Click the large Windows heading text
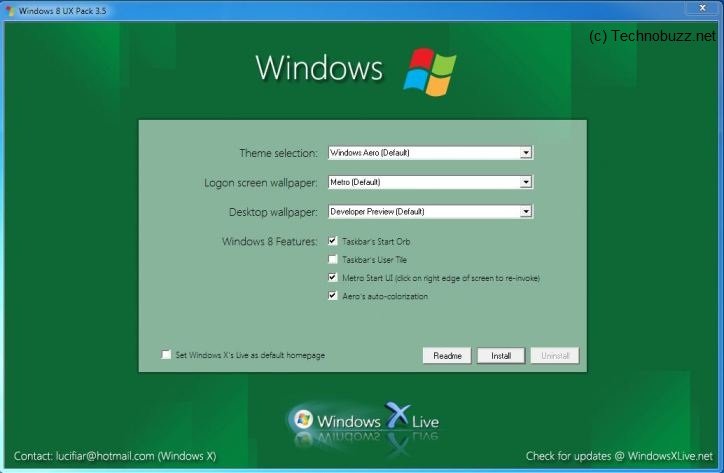Viewport: 724px width, 473px height. click(319, 68)
